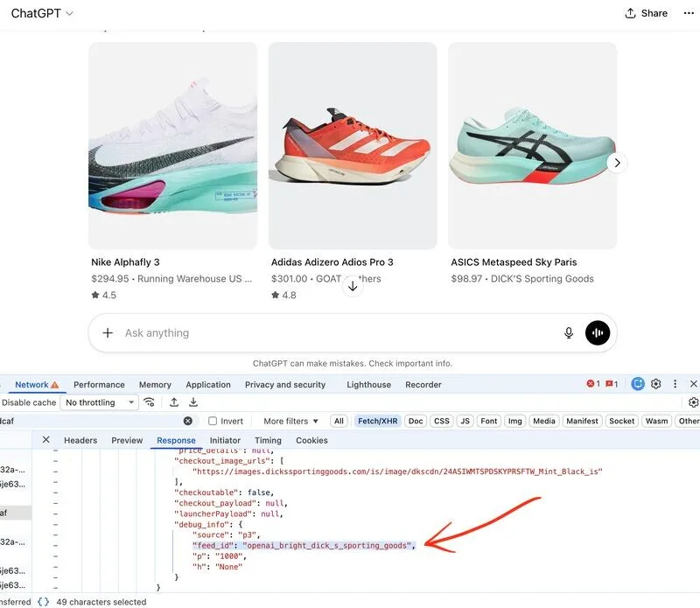Image resolution: width=700 pixels, height=608 pixels.
Task: Toggle the CSS filter
Action: click(x=442, y=421)
